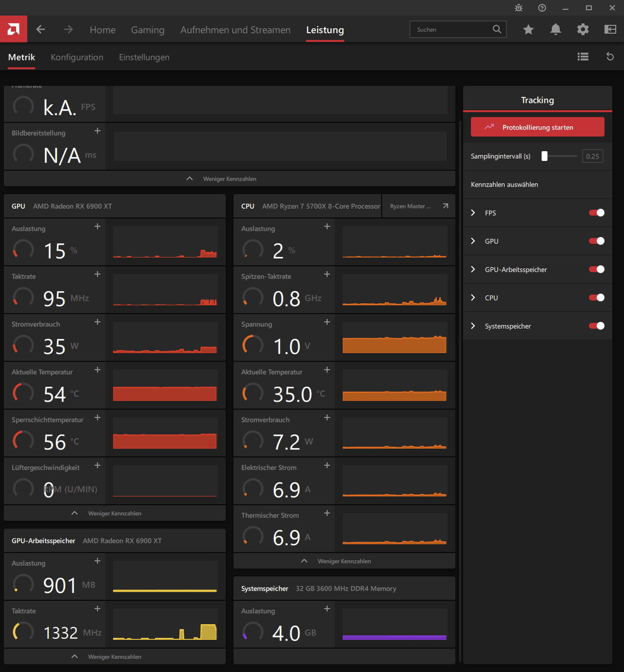
Task: Collapse GPU panel Weniger Kennzahlen
Action: tap(115, 513)
